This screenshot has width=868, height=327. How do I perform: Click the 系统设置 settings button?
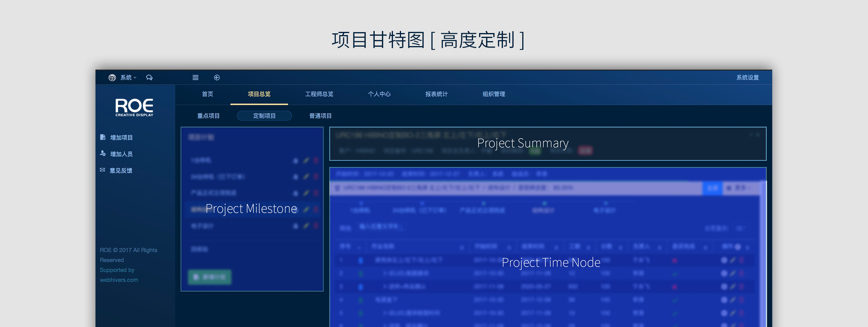(748, 78)
